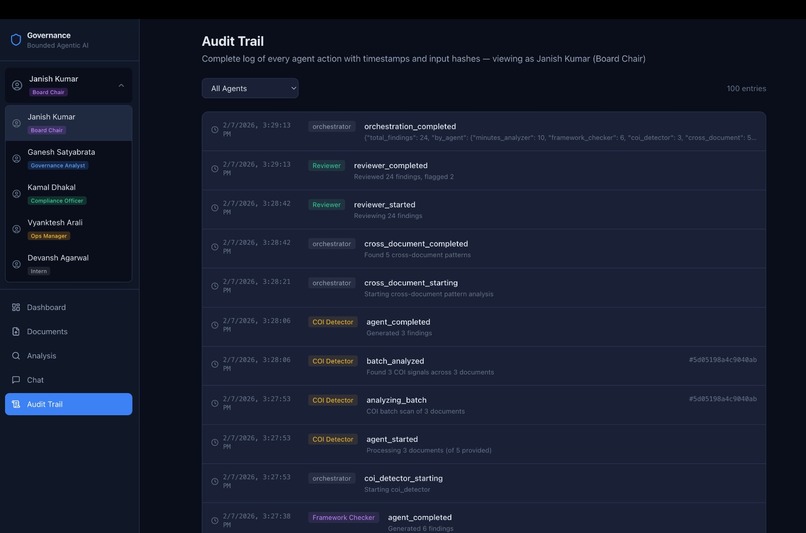The image size is (806, 533).
Task: Select the orchestration_completed entry title
Action: [410, 126]
